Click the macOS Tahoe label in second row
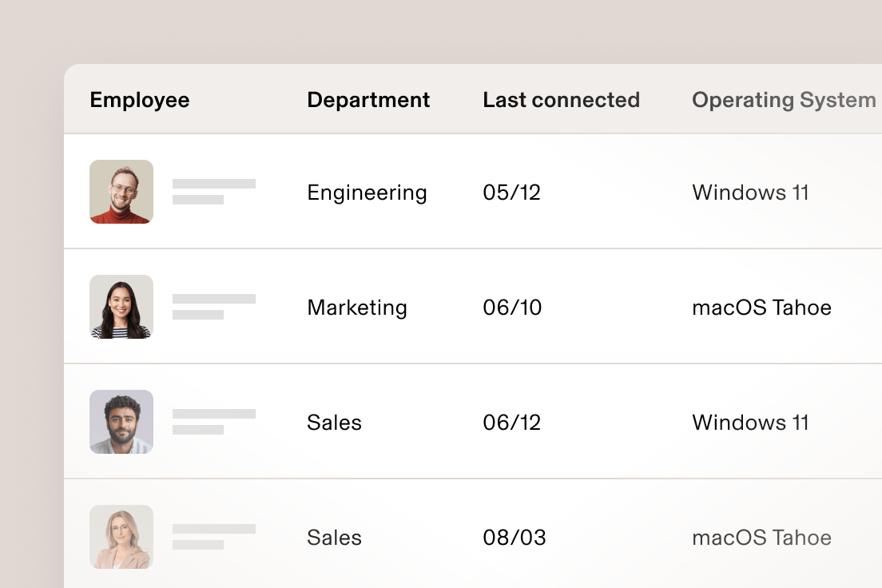Image resolution: width=882 pixels, height=588 pixels. [761, 307]
